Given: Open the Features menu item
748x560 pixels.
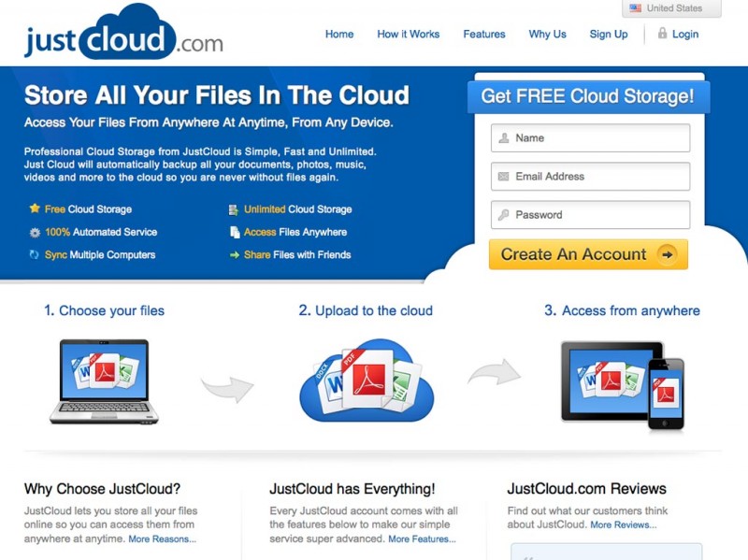Looking at the screenshot, I should tap(484, 35).
